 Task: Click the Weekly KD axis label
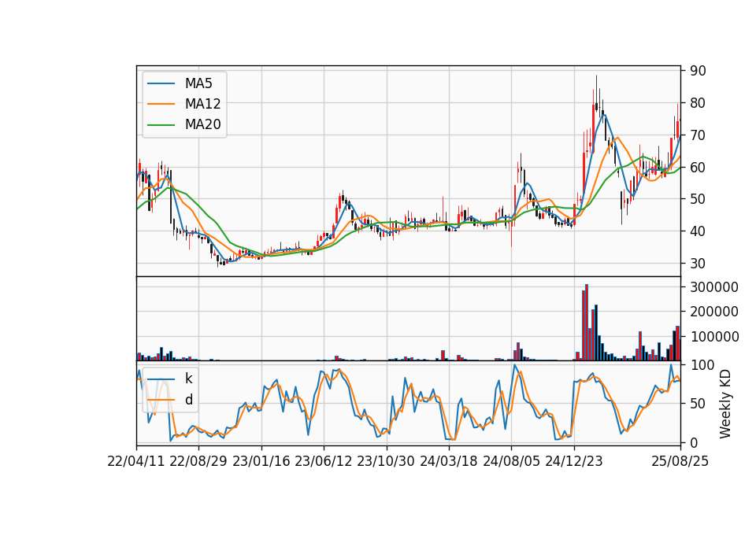pyautogui.click(x=725, y=404)
